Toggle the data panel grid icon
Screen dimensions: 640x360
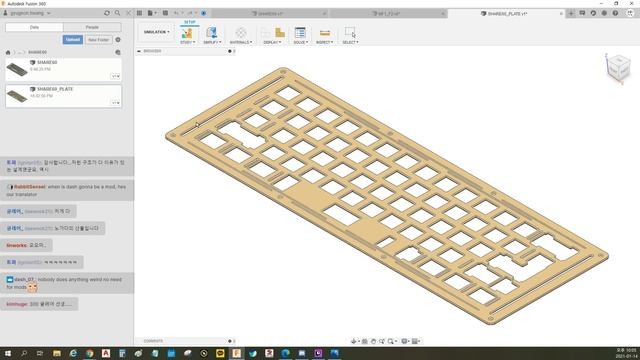click(140, 13)
